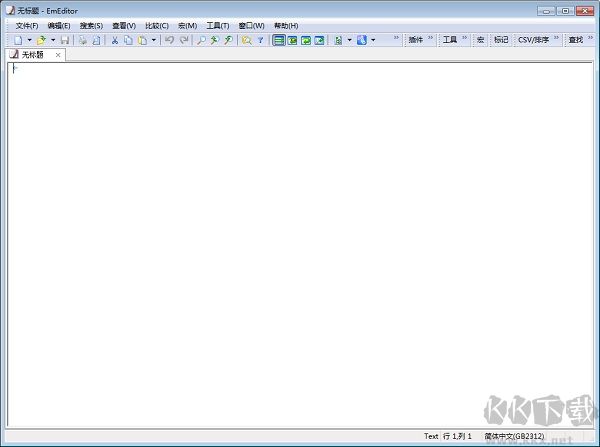Click the blue tool icon near toolbar end
The width and height of the screenshot is (600, 447).
362,40
